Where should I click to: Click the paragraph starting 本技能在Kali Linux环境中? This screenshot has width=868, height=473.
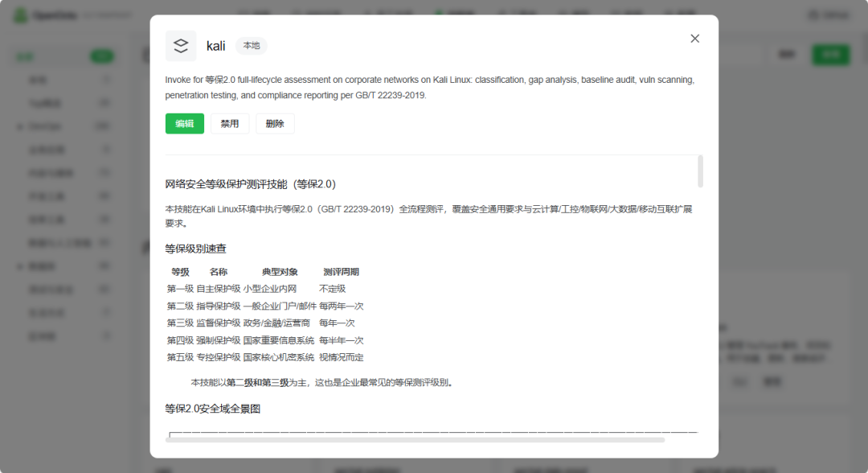(428, 216)
